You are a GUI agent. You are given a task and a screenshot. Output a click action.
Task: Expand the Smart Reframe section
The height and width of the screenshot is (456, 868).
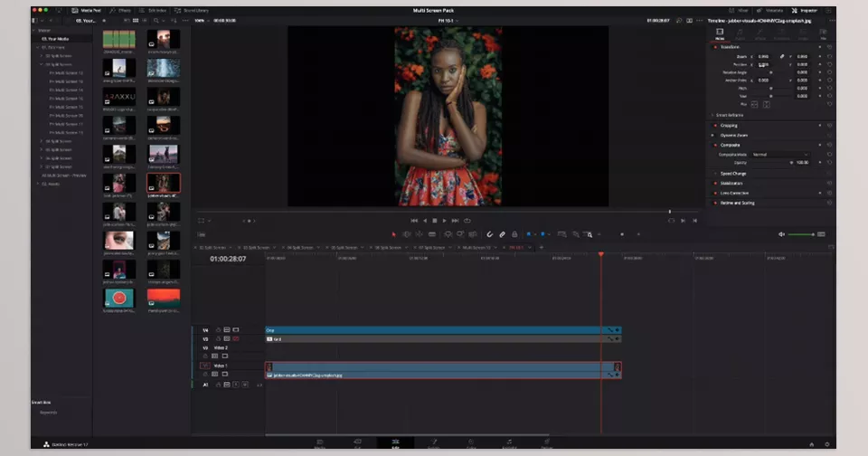[712, 115]
